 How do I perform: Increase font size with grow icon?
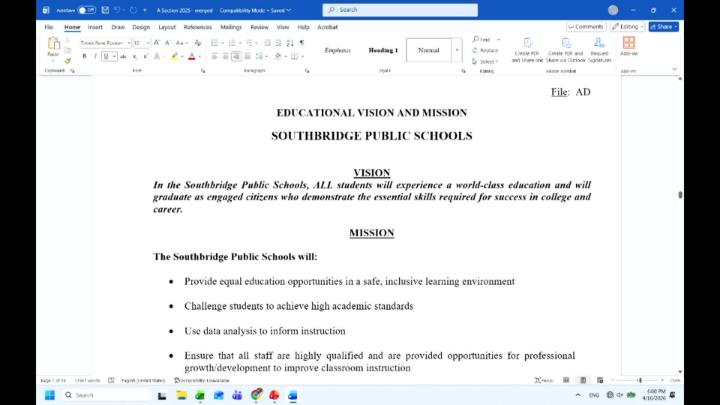(157, 43)
